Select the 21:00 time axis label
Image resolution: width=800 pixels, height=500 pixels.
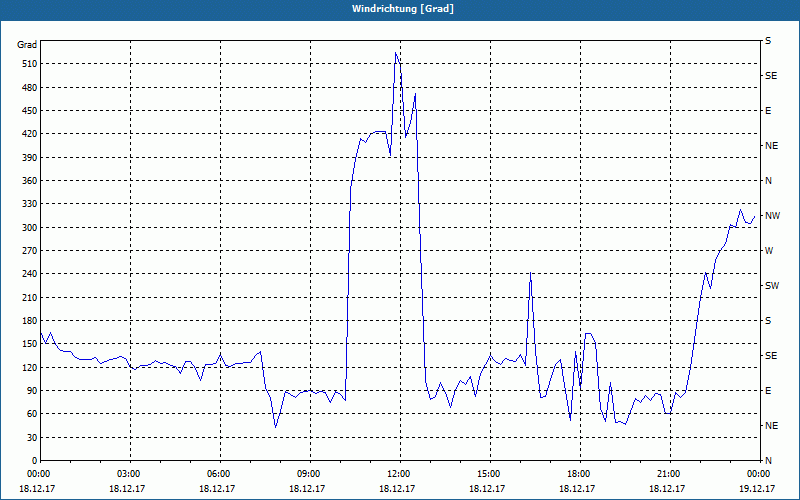(x=670, y=473)
